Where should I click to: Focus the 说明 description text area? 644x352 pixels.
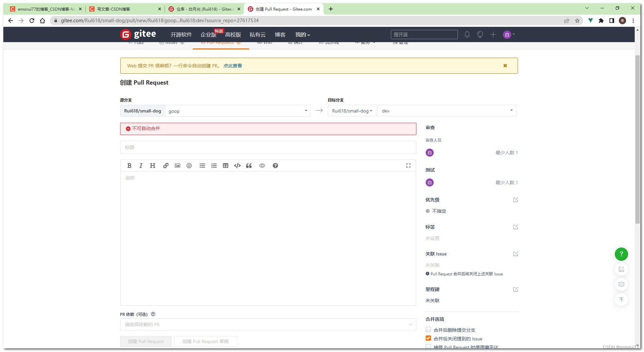click(268, 238)
